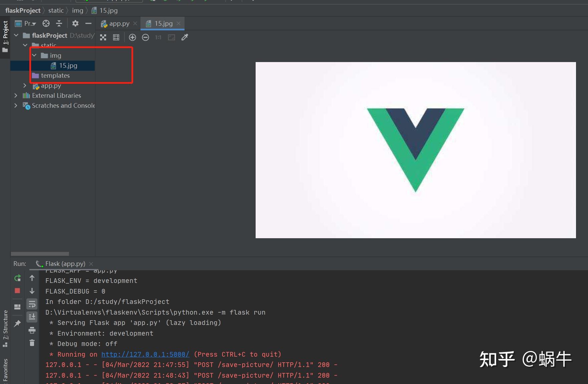The image size is (588, 384).
Task: Toggle grid lines in the image viewer
Action: (116, 37)
